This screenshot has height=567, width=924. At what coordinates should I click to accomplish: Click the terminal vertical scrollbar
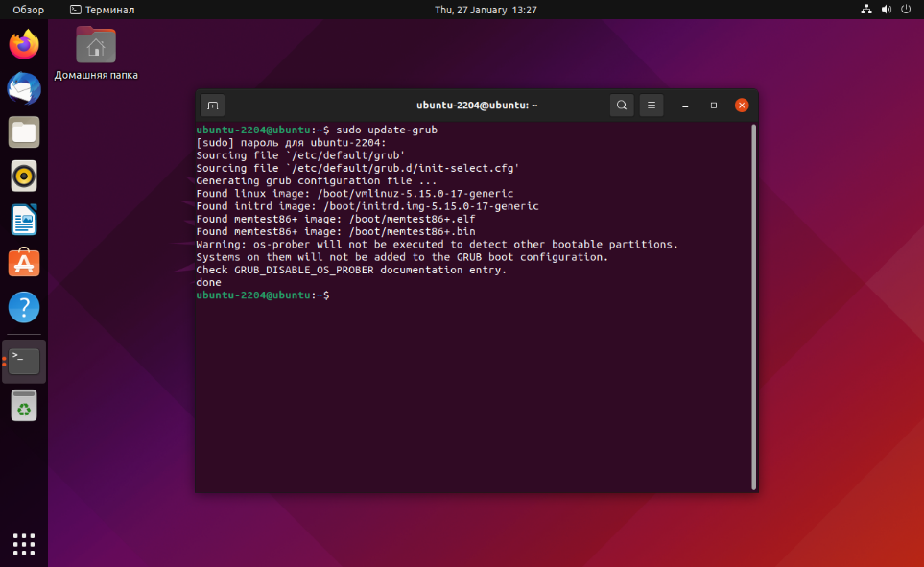click(752, 307)
